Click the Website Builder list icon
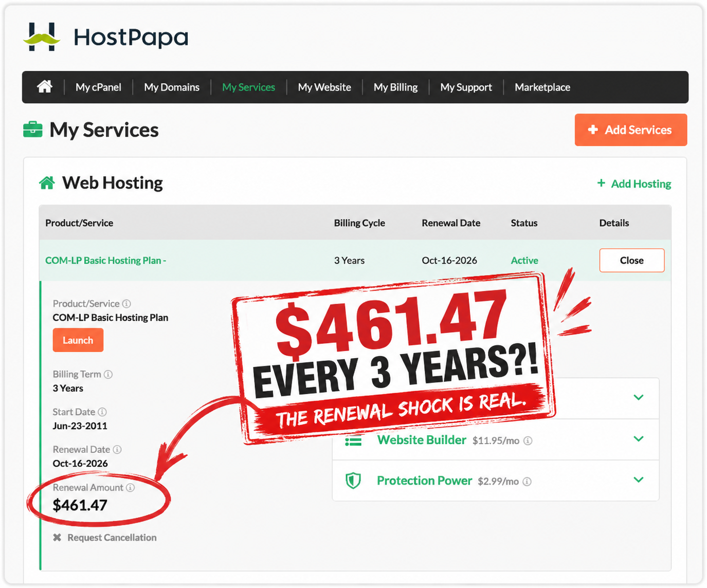 (x=353, y=440)
